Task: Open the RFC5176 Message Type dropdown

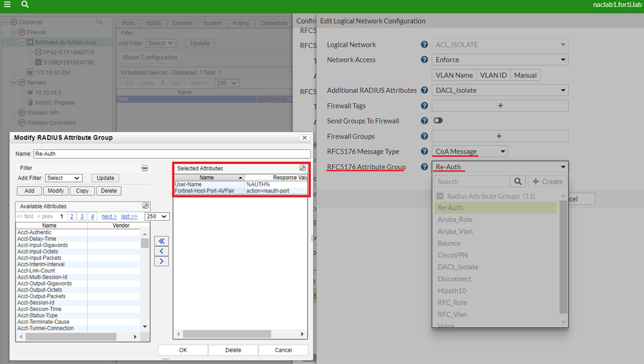Action: point(470,152)
